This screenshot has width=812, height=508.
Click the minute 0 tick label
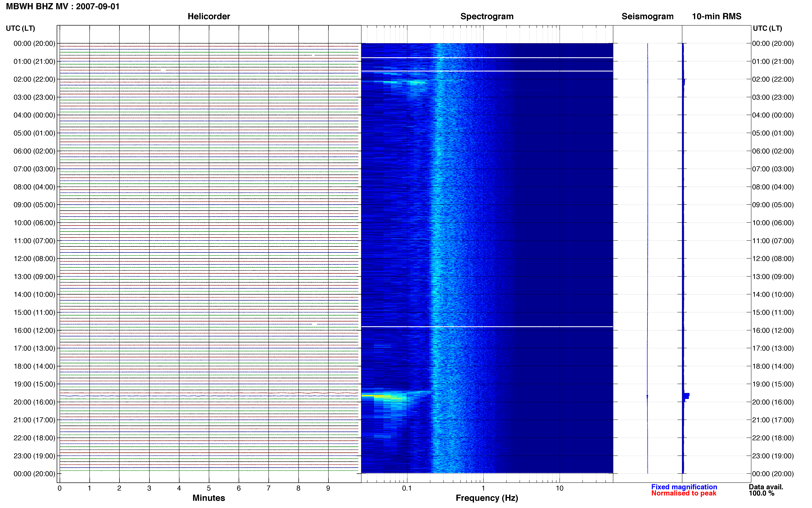click(59, 488)
